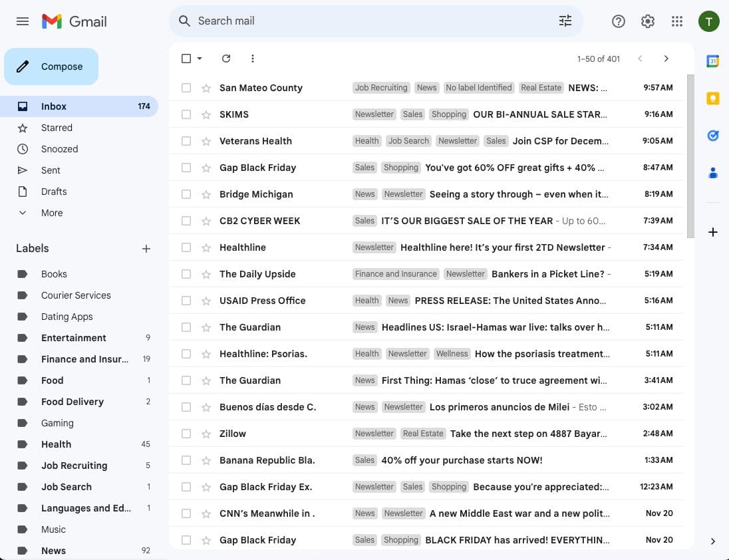Star the Zillow email
The height and width of the screenshot is (560, 729).
(206, 434)
